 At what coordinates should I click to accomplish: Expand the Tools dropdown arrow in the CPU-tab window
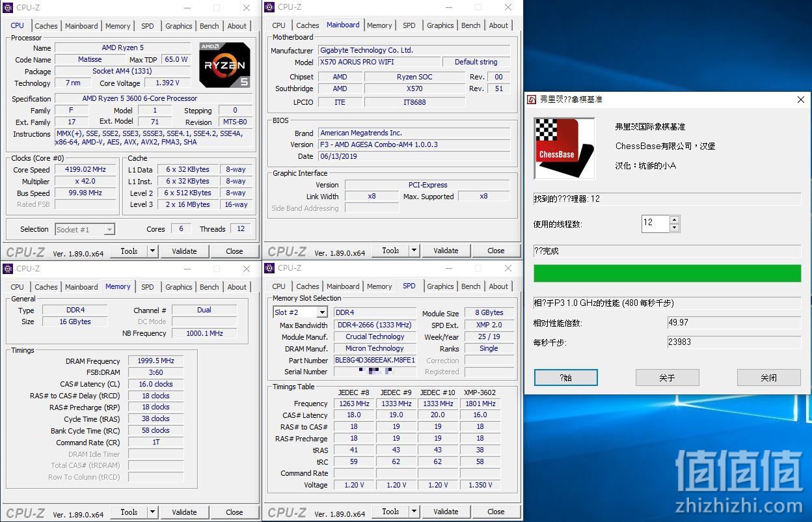tap(152, 251)
